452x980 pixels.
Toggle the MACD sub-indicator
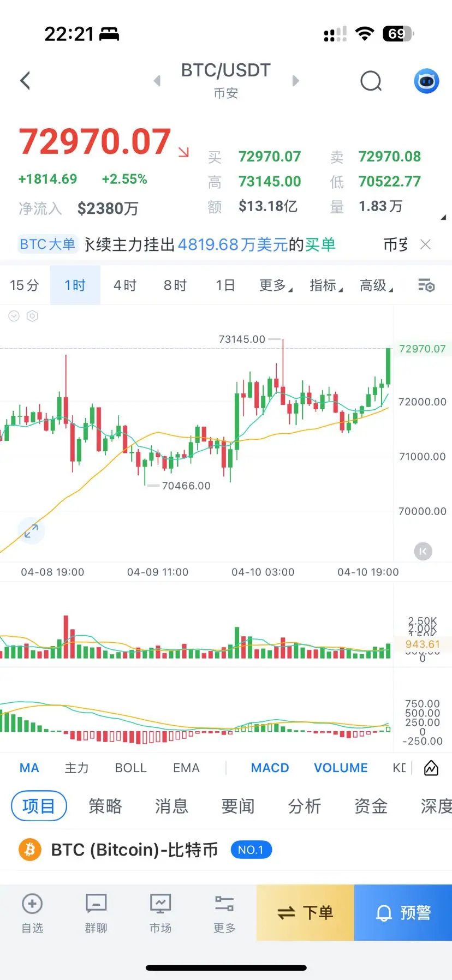pyautogui.click(x=270, y=768)
